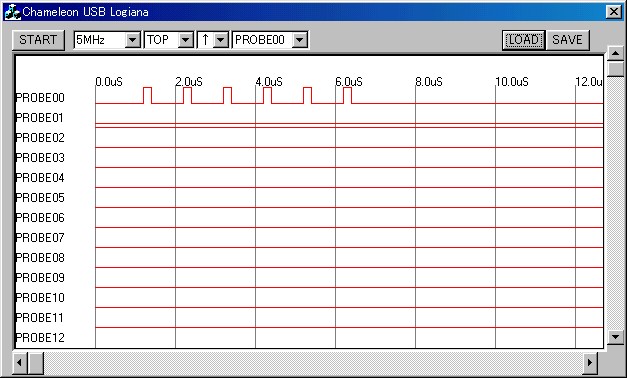This screenshot has height=378, width=627.
Task: Expand the TOP trigger position dropdown
Action: coord(186,40)
